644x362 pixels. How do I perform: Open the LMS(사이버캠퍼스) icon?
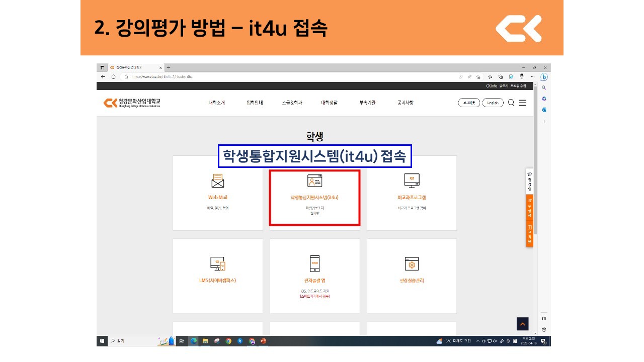click(x=217, y=263)
